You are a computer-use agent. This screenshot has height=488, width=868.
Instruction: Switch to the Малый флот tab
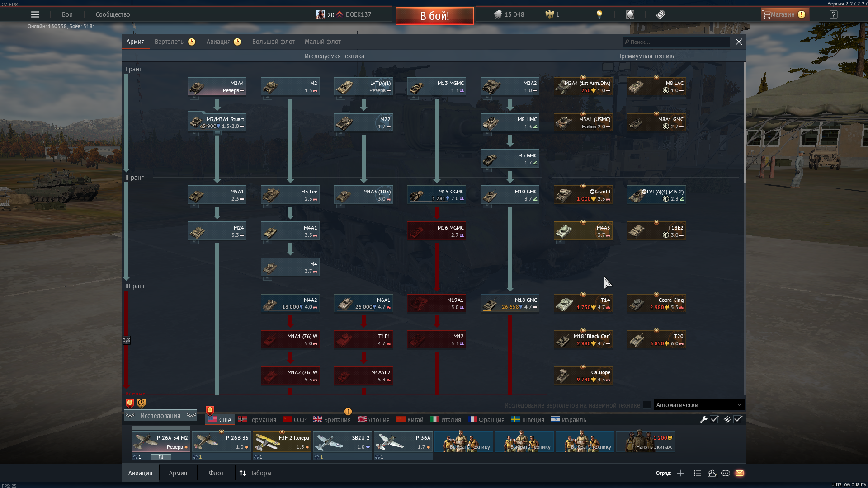(x=323, y=42)
